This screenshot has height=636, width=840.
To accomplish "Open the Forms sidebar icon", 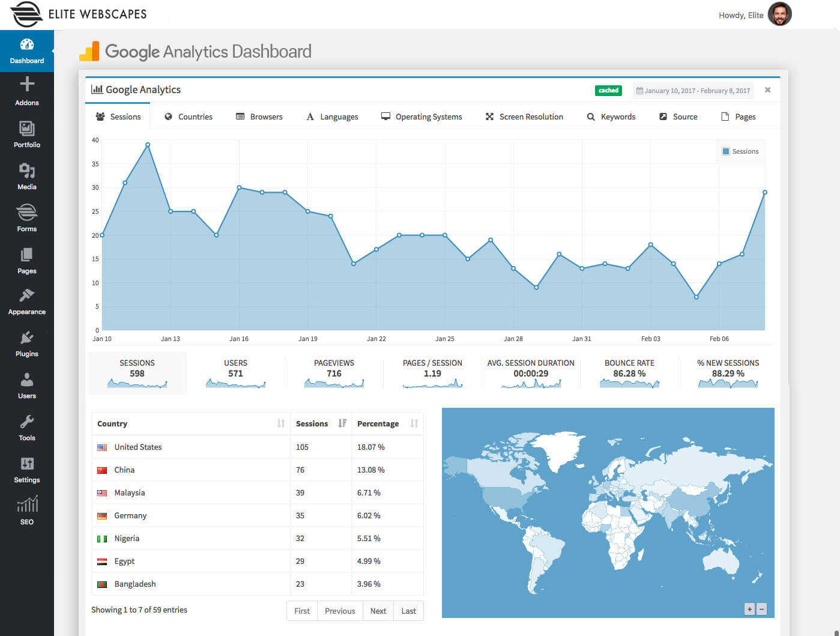I will pyautogui.click(x=27, y=212).
